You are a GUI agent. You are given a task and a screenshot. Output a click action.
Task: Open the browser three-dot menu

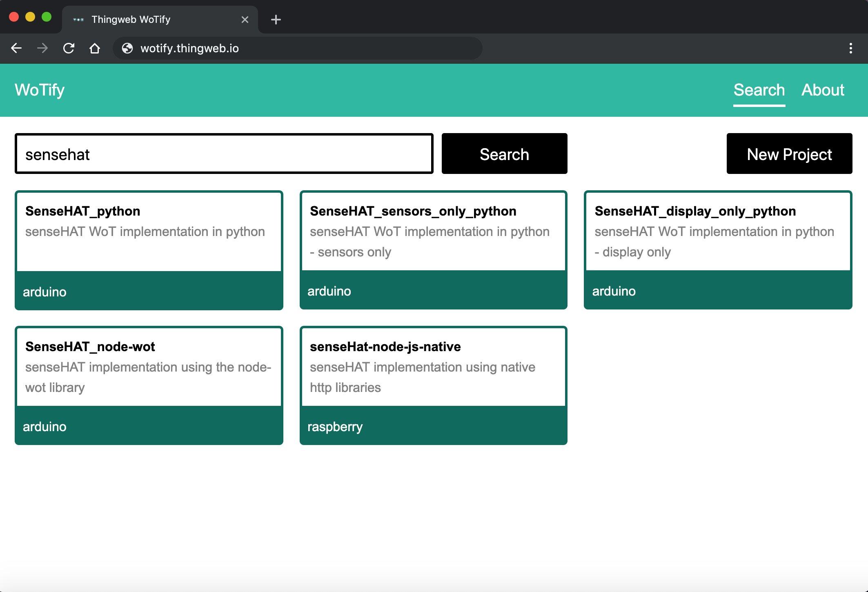coord(850,48)
